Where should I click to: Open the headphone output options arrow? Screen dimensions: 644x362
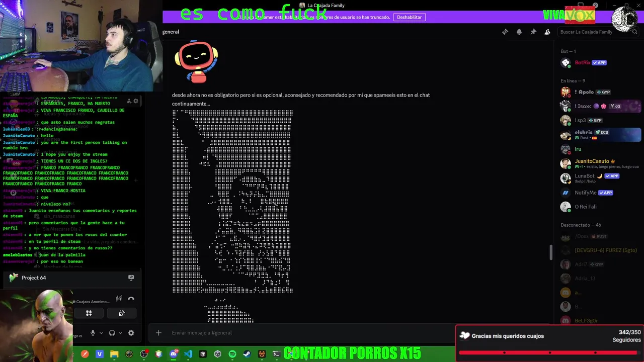pos(120,333)
